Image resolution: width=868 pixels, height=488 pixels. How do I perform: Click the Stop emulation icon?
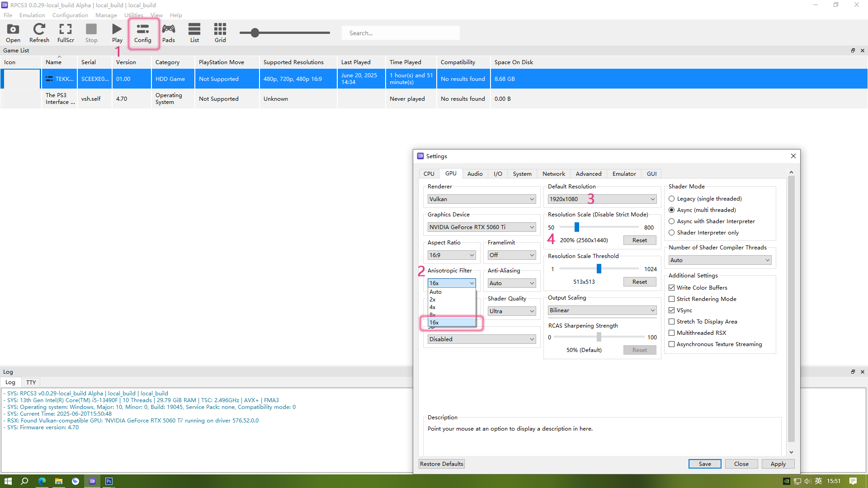click(91, 33)
